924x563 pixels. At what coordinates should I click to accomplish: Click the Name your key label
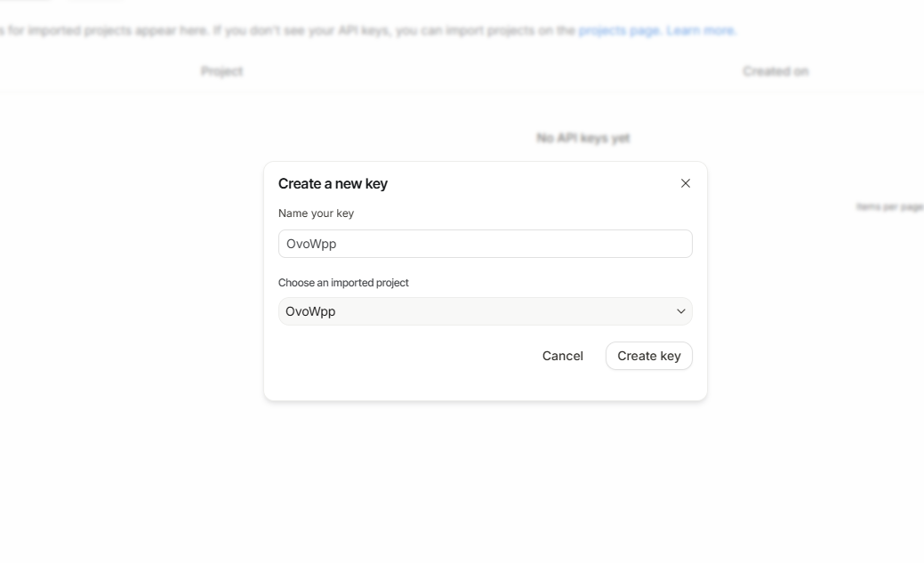[x=316, y=213]
